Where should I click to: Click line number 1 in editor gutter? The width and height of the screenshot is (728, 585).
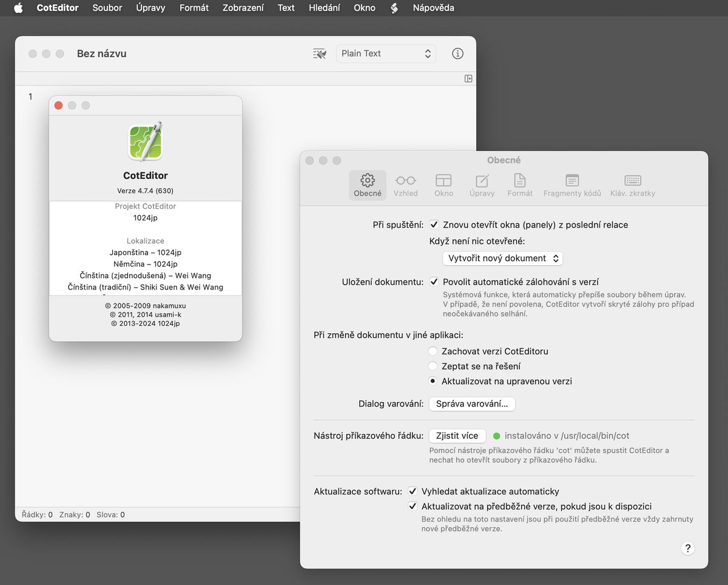click(x=30, y=96)
